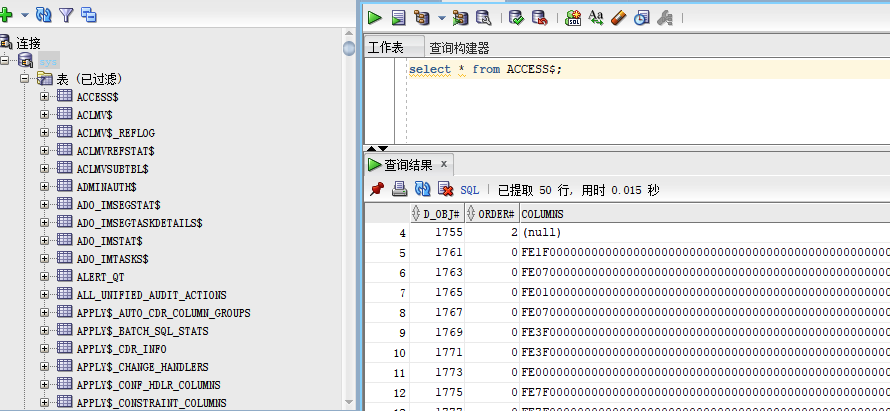The height and width of the screenshot is (411, 890).
Task: Expand the ADO_IMSTAT$ table node
Action: coord(44,241)
